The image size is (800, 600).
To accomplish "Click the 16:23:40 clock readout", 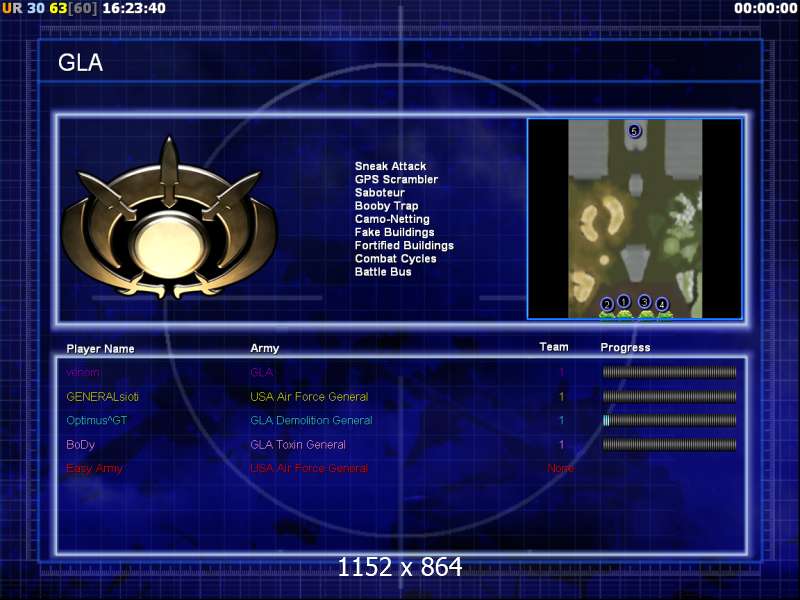I will (134, 8).
